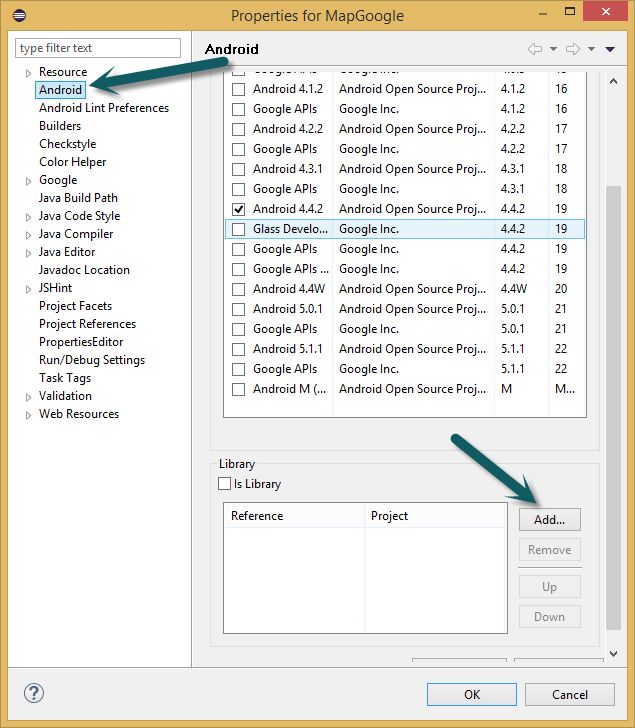The height and width of the screenshot is (728, 635).
Task: Click Add... to add a library reference
Action: click(550, 520)
